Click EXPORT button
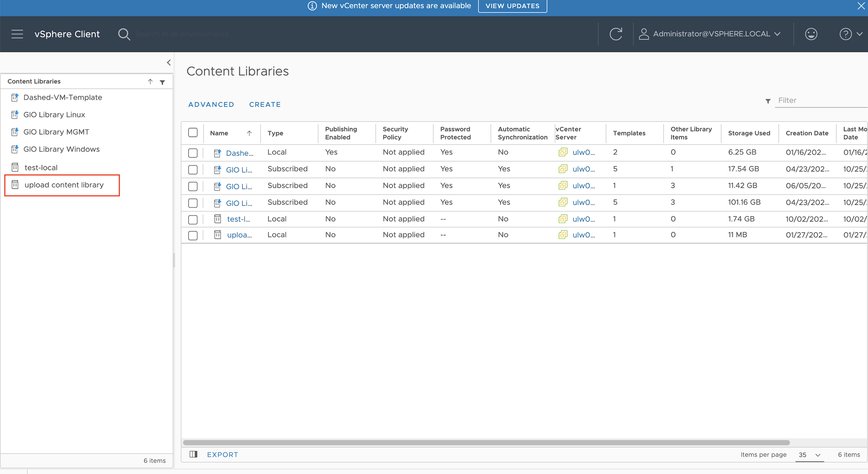This screenshot has width=868, height=474. [x=222, y=454]
